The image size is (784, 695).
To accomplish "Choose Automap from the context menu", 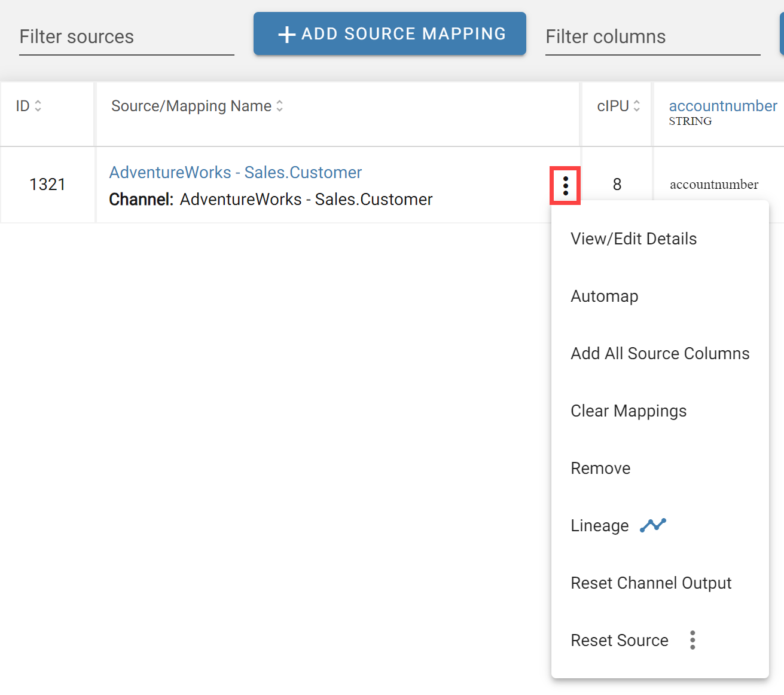I will [x=604, y=296].
